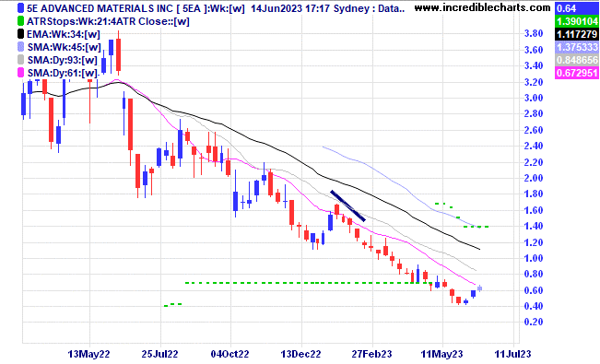Click the 1.40 price axis label
Viewport: 600px width, 364px height.
pos(534,226)
